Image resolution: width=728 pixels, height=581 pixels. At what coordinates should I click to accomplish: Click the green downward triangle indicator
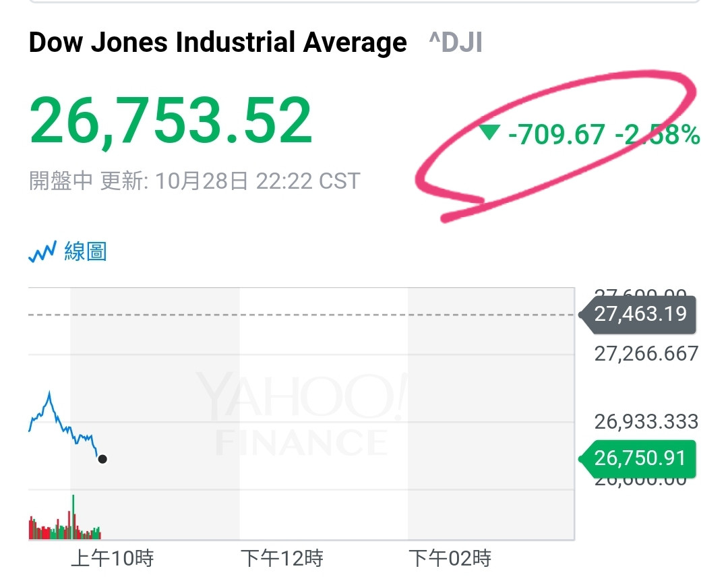pyautogui.click(x=490, y=133)
